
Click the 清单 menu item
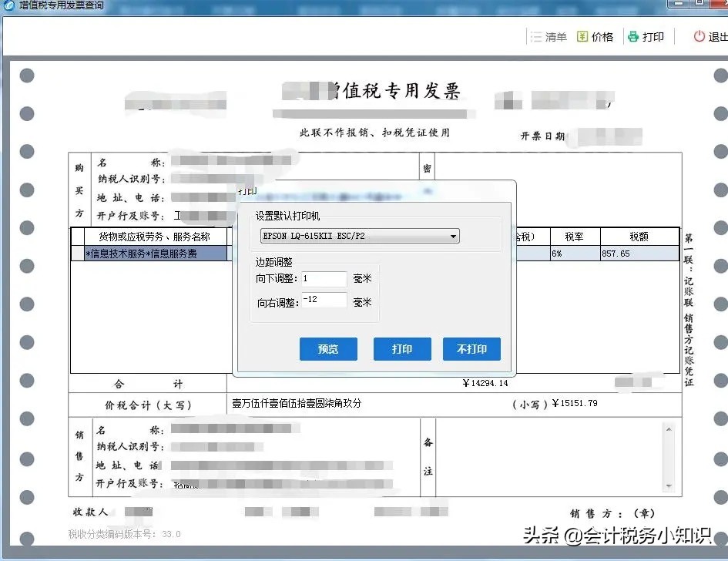pos(555,36)
